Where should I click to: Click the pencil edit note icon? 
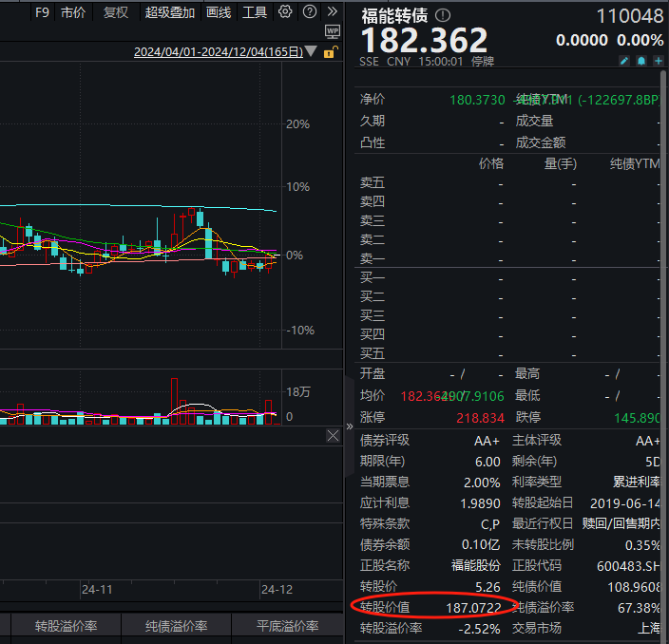(x=624, y=62)
